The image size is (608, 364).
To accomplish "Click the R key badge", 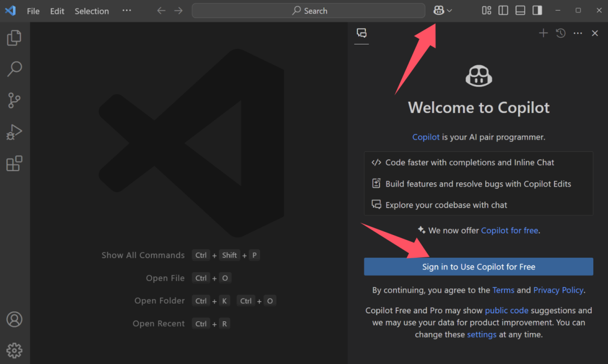I will pyautogui.click(x=225, y=323).
